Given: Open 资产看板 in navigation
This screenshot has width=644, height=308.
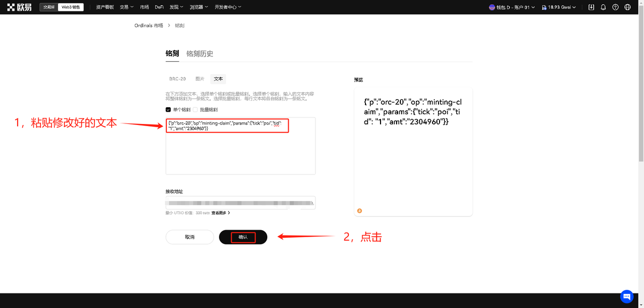Looking at the screenshot, I should (x=105, y=7).
